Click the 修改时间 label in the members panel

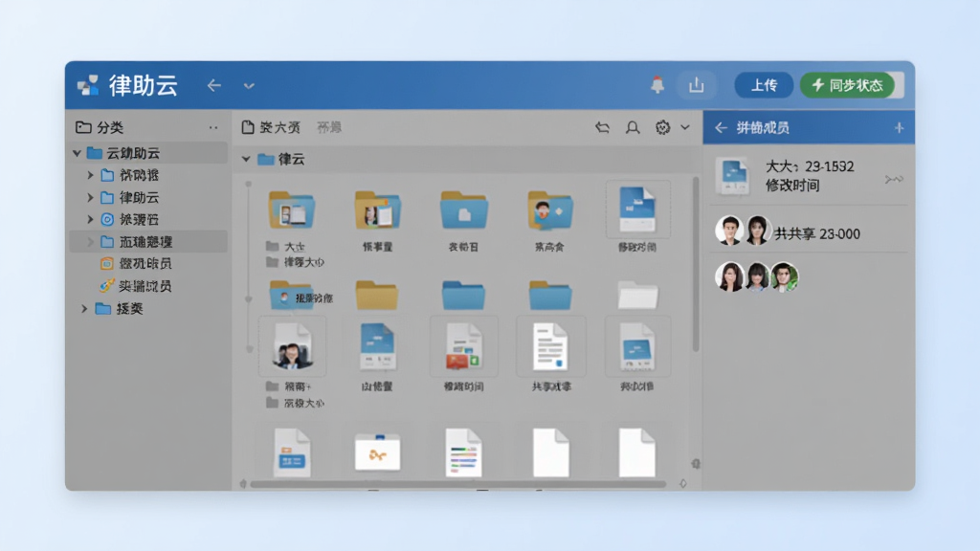[791, 186]
